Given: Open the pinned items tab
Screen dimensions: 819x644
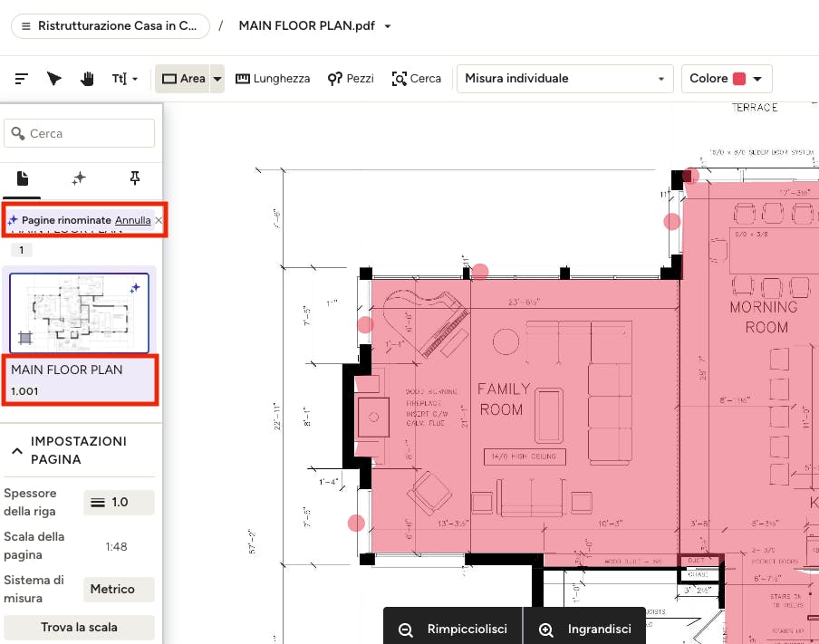Looking at the screenshot, I should 135,178.
